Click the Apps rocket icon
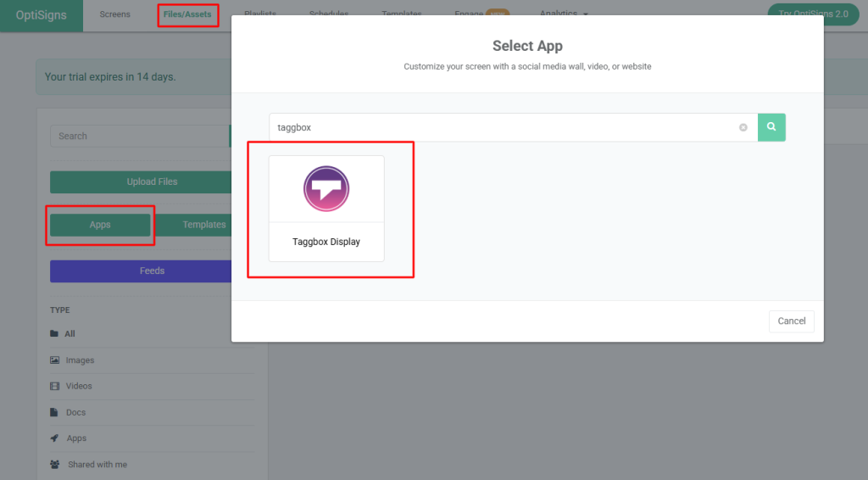Image resolution: width=868 pixels, height=480 pixels. [x=54, y=438]
